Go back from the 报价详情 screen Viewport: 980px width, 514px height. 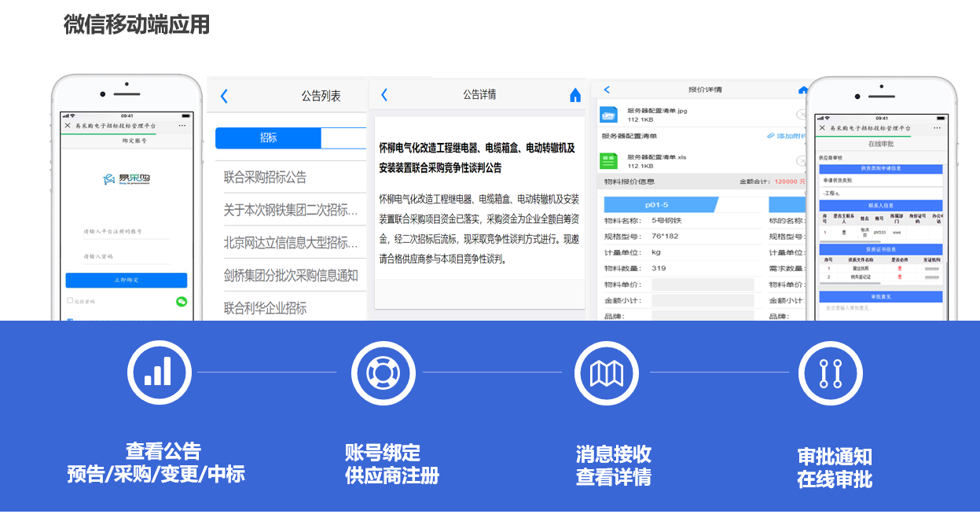(607, 90)
